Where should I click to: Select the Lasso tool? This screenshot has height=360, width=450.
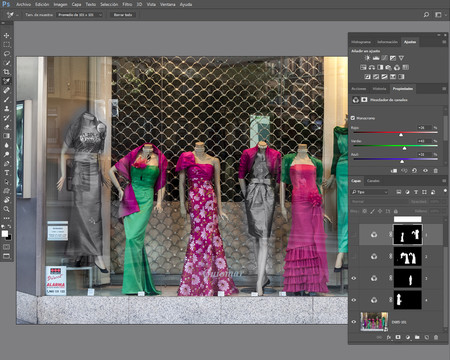pos(6,54)
